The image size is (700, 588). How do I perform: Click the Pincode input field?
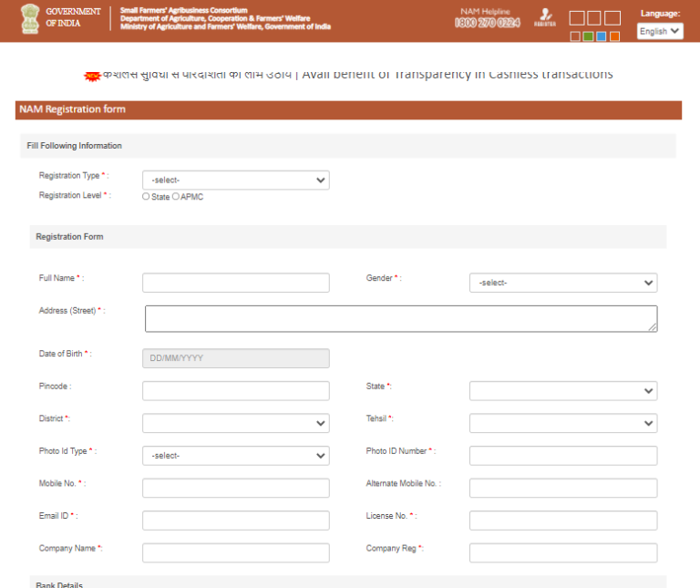(x=236, y=391)
